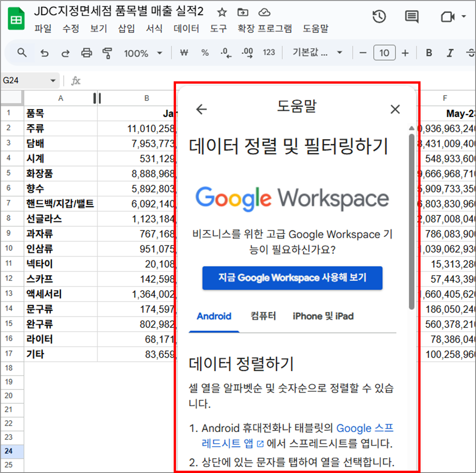The height and width of the screenshot is (473, 476).
Task: Start a video meeting camera icon
Action: click(448, 17)
